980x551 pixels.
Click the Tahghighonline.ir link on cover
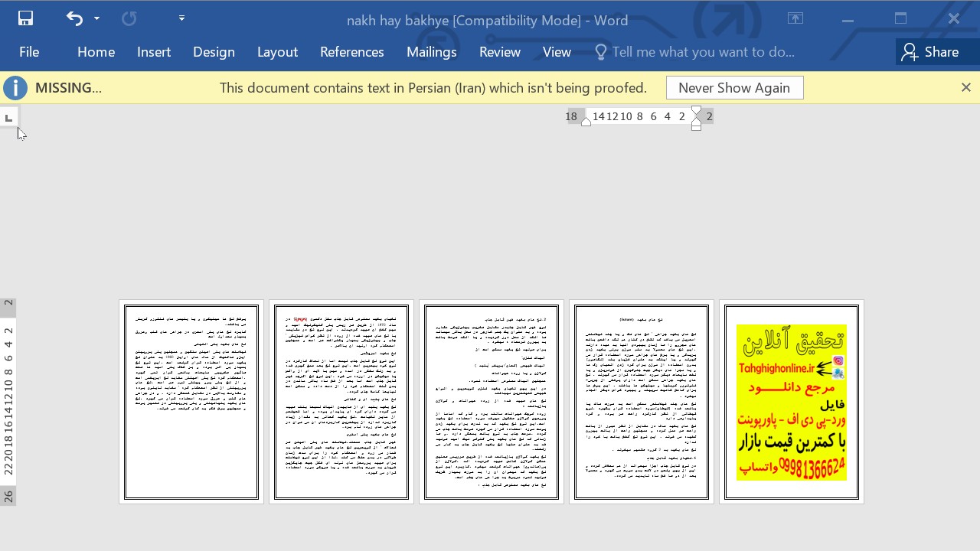click(x=776, y=369)
